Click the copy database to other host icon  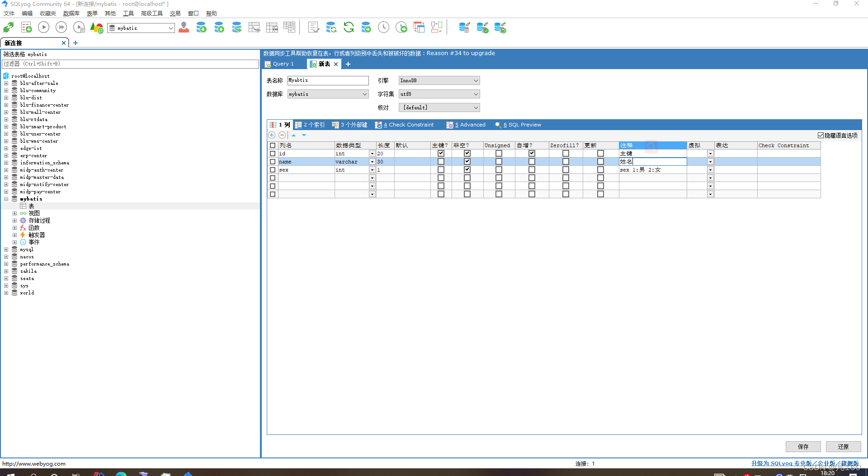236,28
